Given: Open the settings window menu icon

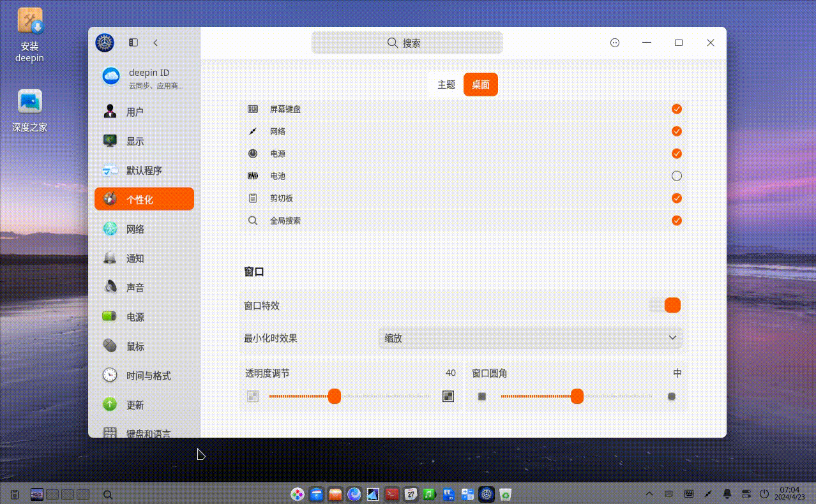Looking at the screenshot, I should coord(614,43).
